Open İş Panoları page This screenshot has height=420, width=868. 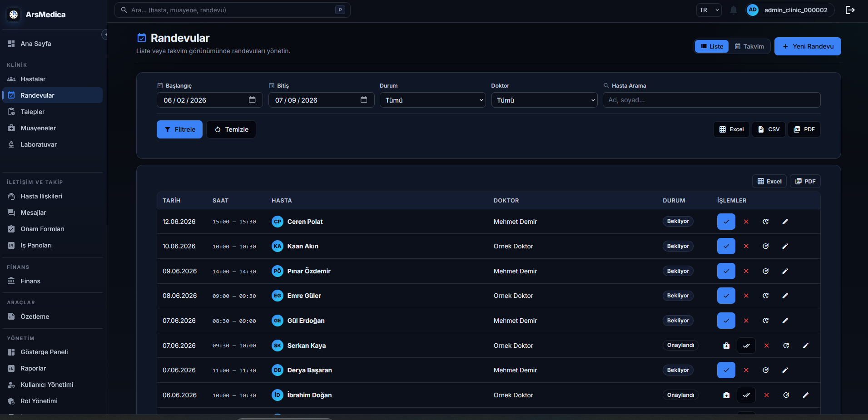pos(52,245)
